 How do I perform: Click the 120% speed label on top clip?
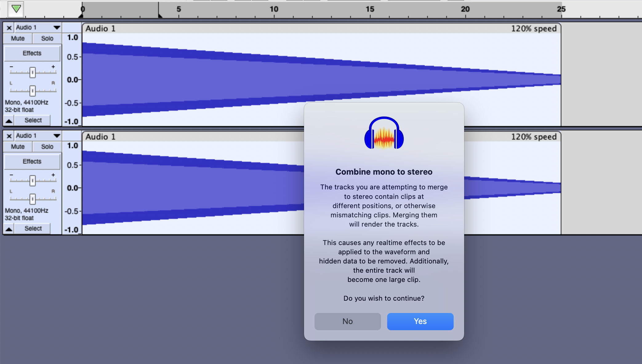534,28
